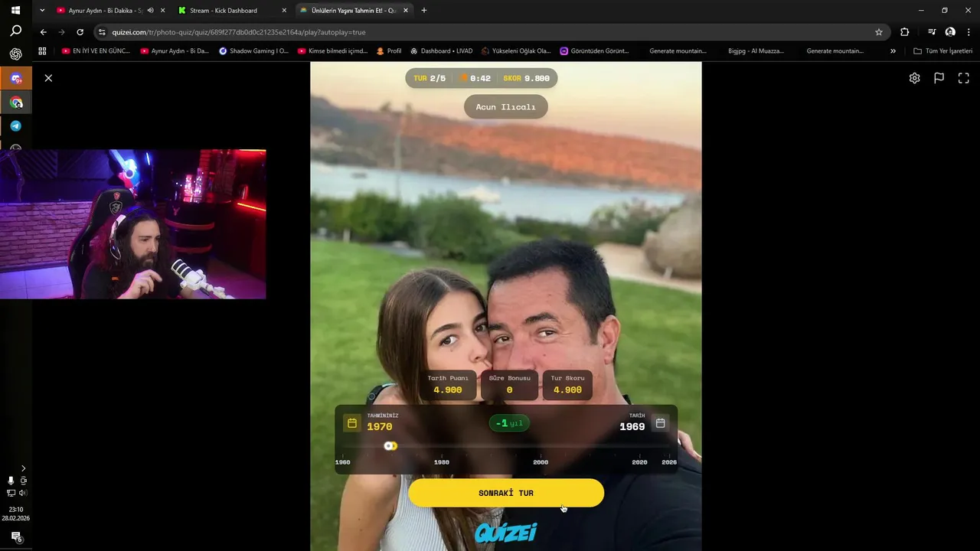
Task: Click the 2020 tick on the timeline
Action: tap(639, 462)
